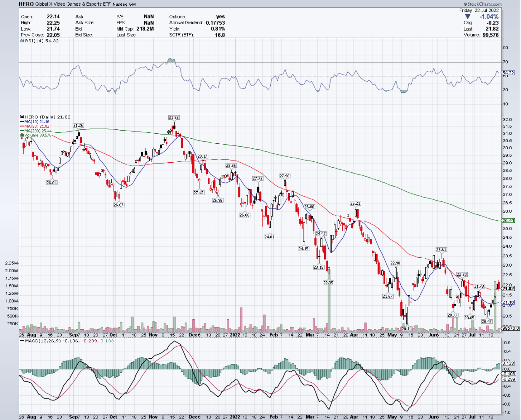This screenshot has width=521, height=420.
Task: Click the Annual Dividend value 0.17753
Action: (x=215, y=23)
